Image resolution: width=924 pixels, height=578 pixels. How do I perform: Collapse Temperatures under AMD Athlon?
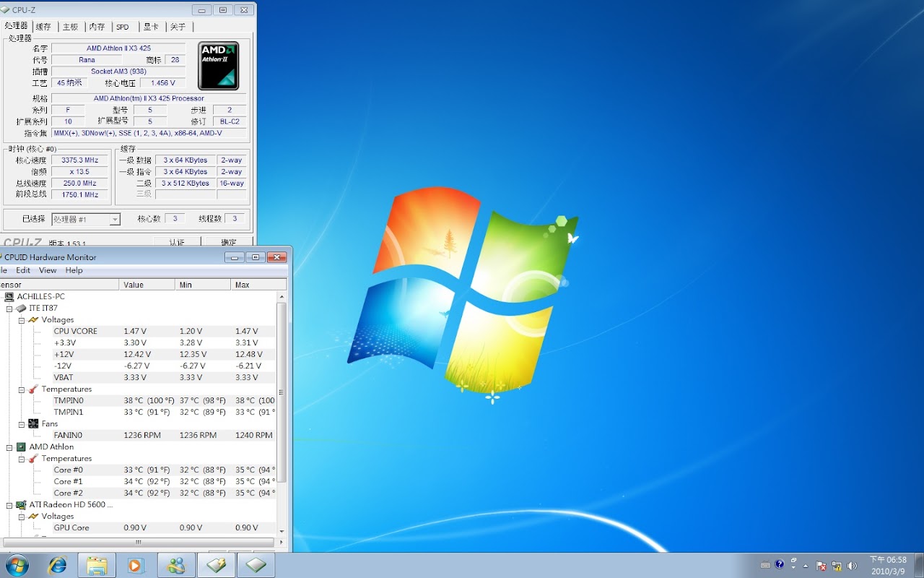[22, 458]
